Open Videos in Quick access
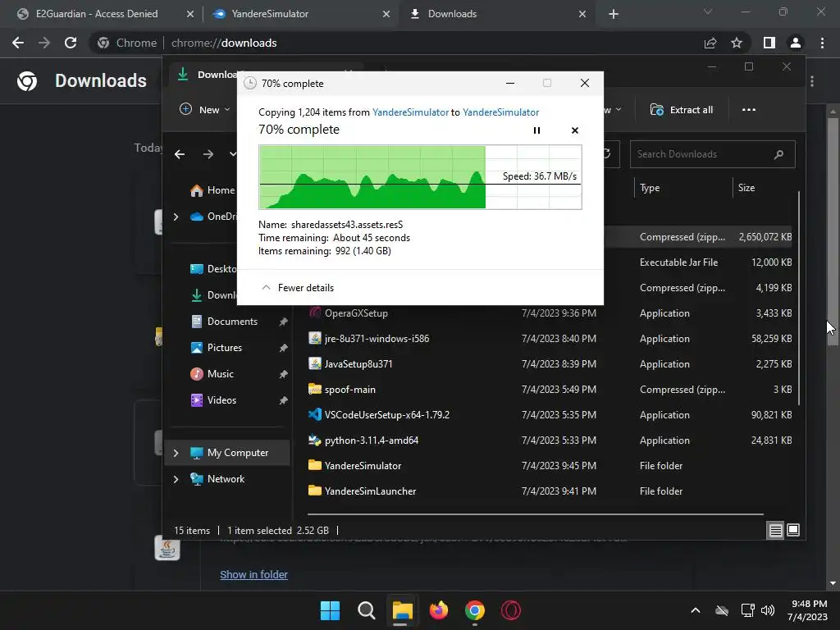 (221, 400)
